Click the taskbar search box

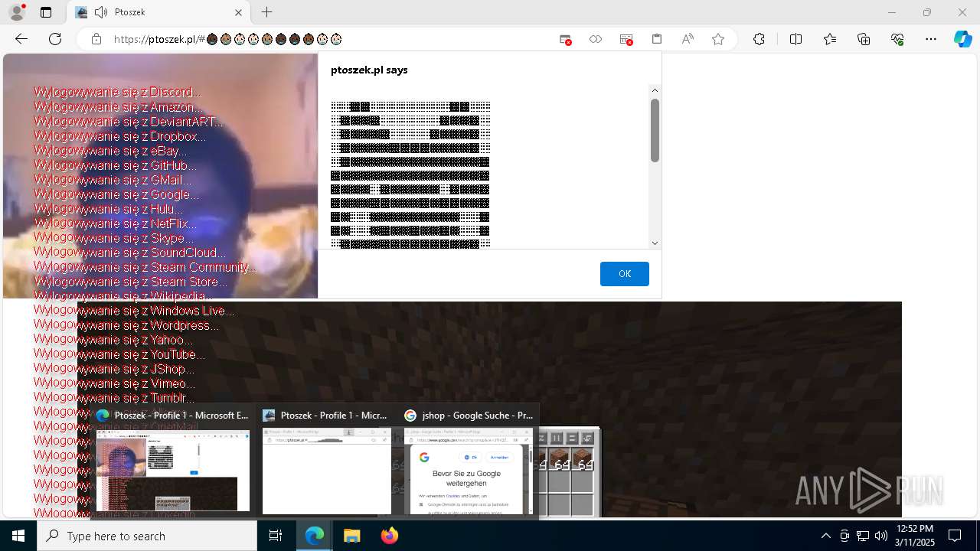click(x=147, y=536)
